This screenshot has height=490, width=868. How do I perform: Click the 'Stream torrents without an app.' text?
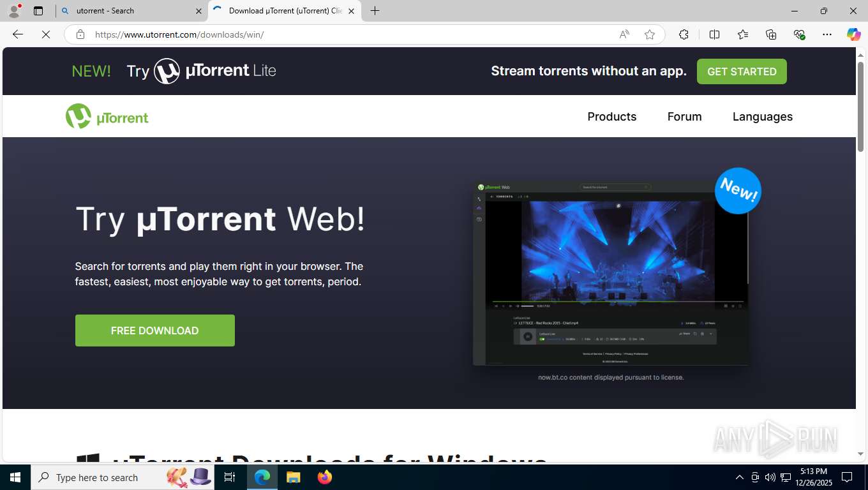tap(588, 71)
